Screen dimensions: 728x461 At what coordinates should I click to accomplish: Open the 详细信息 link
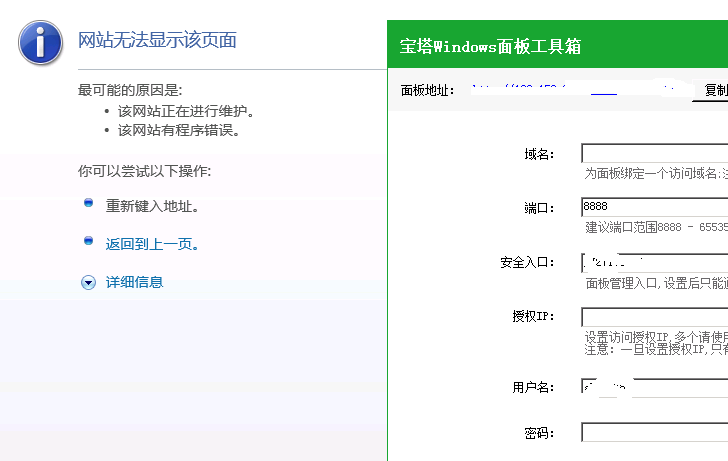click(x=134, y=282)
